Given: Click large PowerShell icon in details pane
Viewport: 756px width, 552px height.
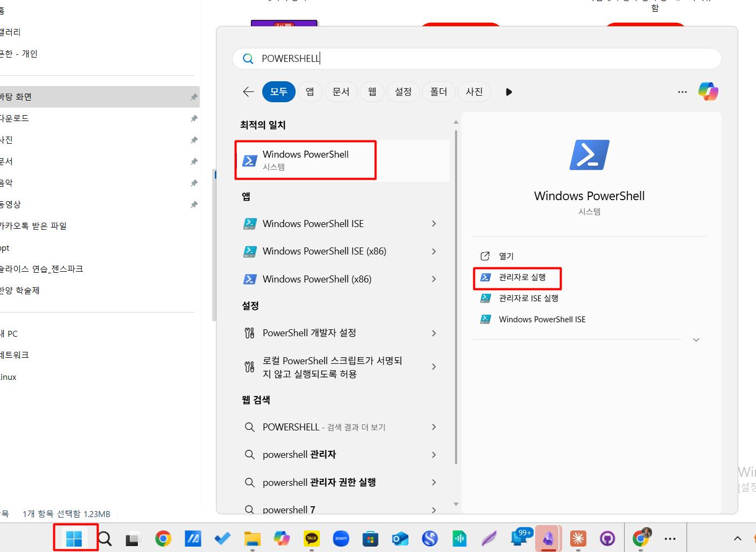Looking at the screenshot, I should point(590,155).
